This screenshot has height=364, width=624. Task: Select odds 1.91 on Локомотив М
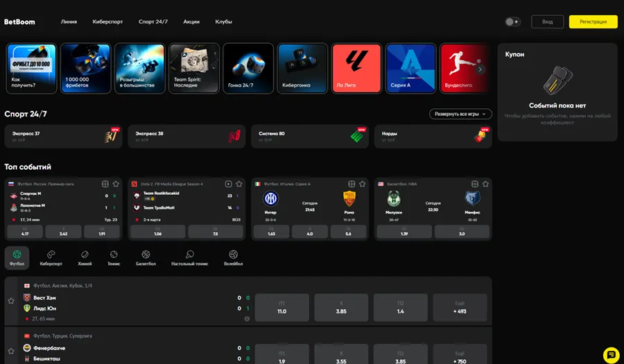102,232
